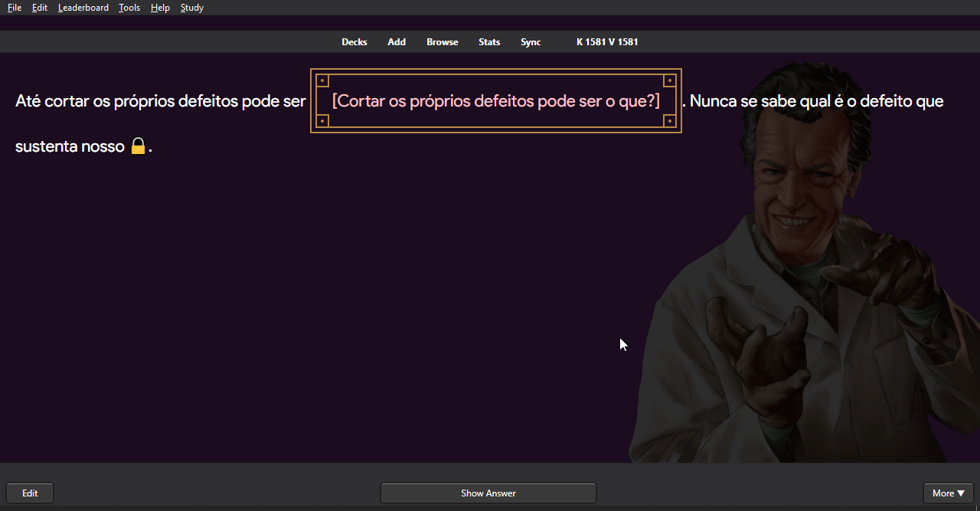The image size is (980, 511).
Task: Open the Tools menu
Action: click(x=129, y=8)
